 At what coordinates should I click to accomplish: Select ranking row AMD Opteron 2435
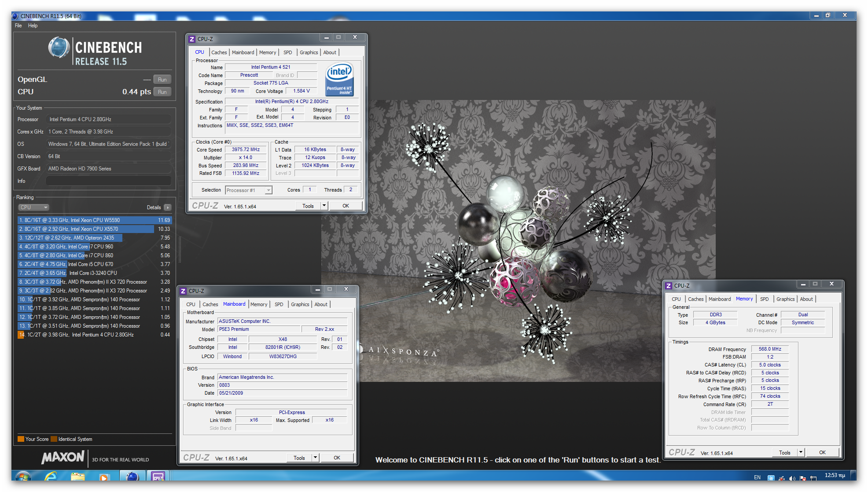[95, 238]
